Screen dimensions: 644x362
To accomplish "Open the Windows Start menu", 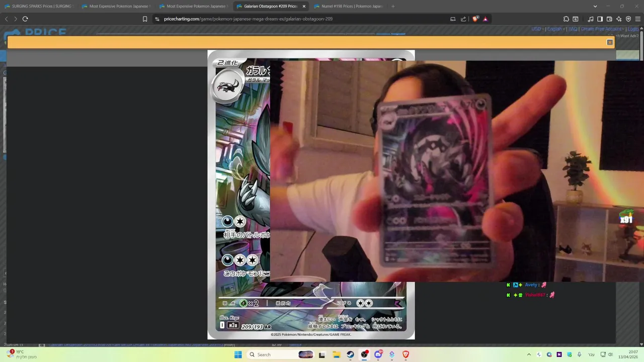I will (x=238, y=354).
